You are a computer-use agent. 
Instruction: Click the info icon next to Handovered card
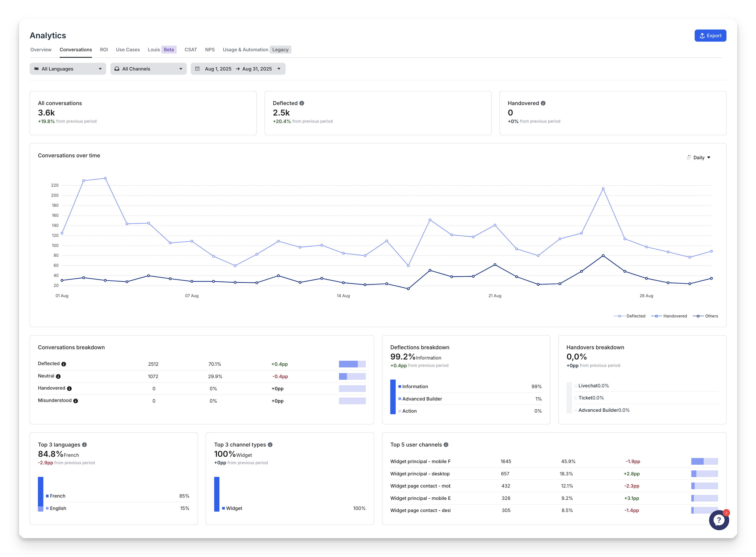pos(543,103)
